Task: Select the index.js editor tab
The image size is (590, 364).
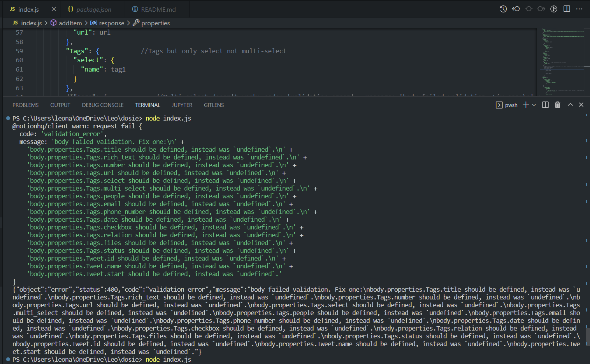Action: pos(31,9)
